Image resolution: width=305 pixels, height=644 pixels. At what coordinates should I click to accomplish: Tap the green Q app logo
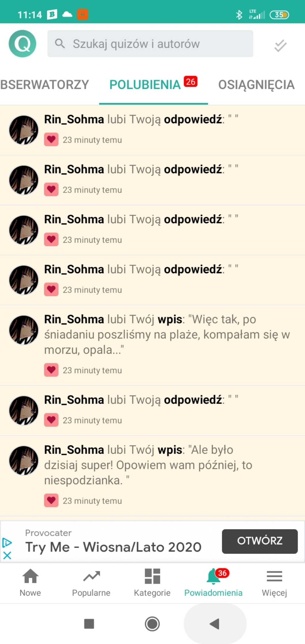(x=22, y=44)
